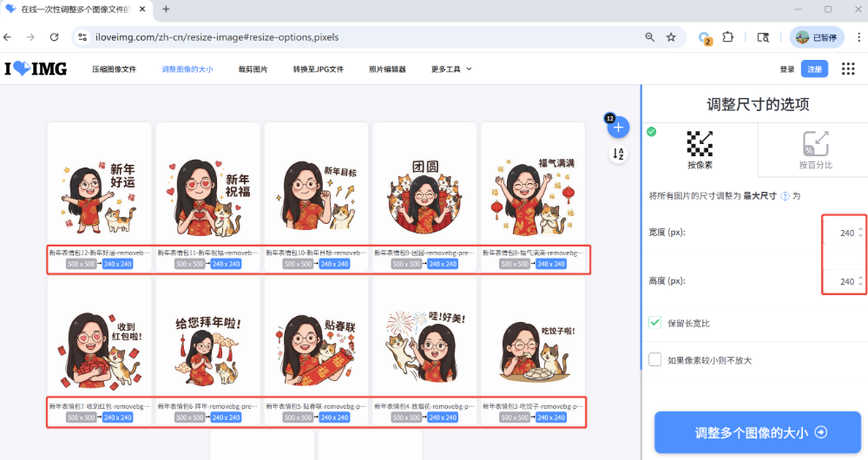Viewport: 868px width, 460px height.
Task: Click the help icon beside 最大尺寸
Action: [785, 196]
